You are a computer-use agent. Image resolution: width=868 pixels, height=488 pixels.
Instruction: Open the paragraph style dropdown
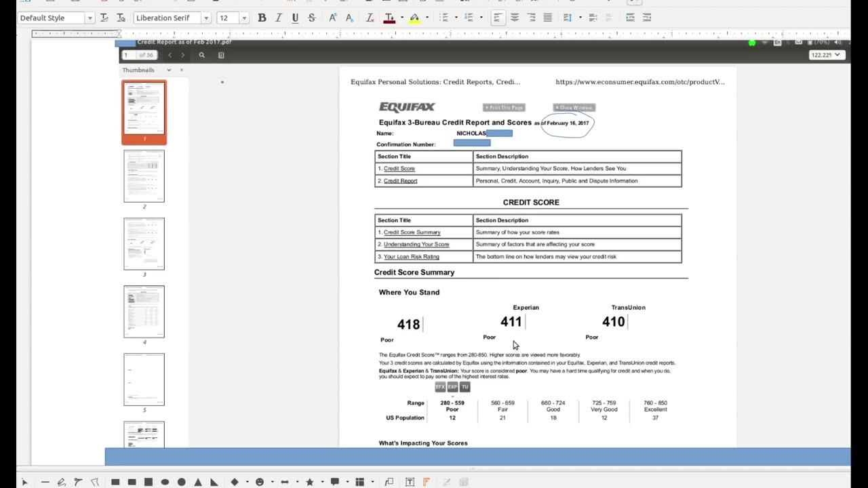click(x=90, y=18)
